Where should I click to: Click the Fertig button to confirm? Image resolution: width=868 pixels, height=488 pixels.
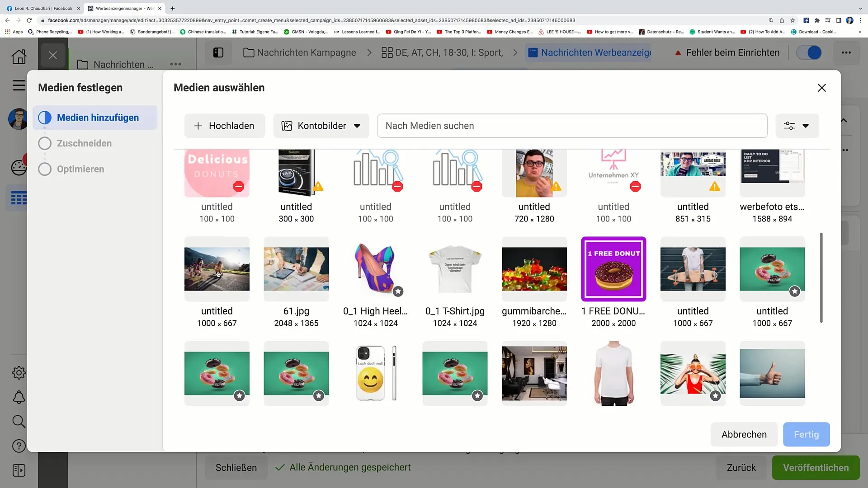807,434
